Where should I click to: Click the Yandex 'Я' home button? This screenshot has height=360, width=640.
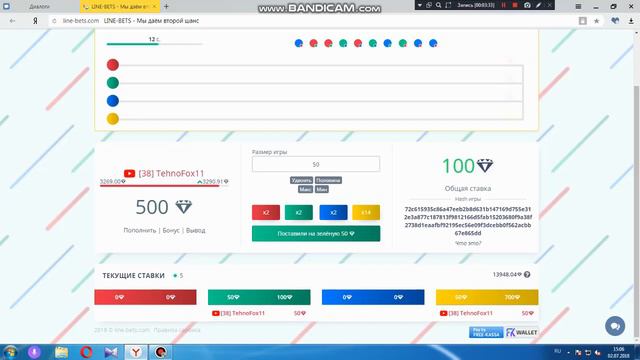pyautogui.click(x=35, y=21)
